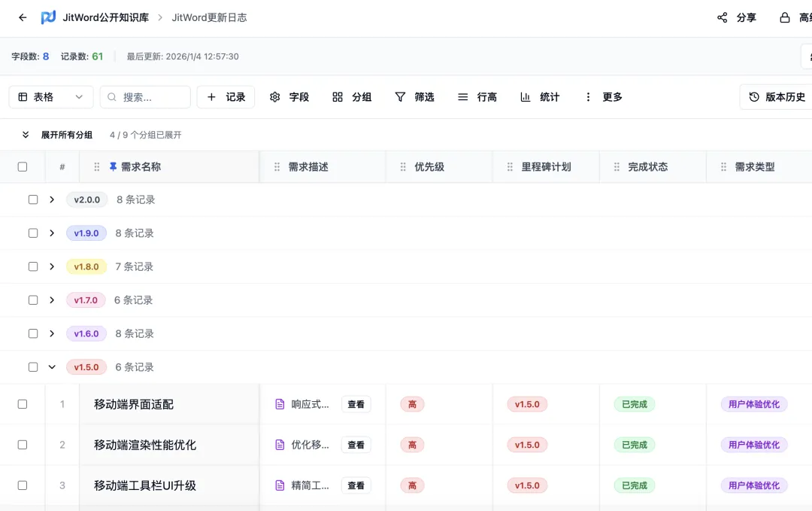Click 高 priority tag in row 1
Image resolution: width=812 pixels, height=511 pixels.
tap(412, 404)
